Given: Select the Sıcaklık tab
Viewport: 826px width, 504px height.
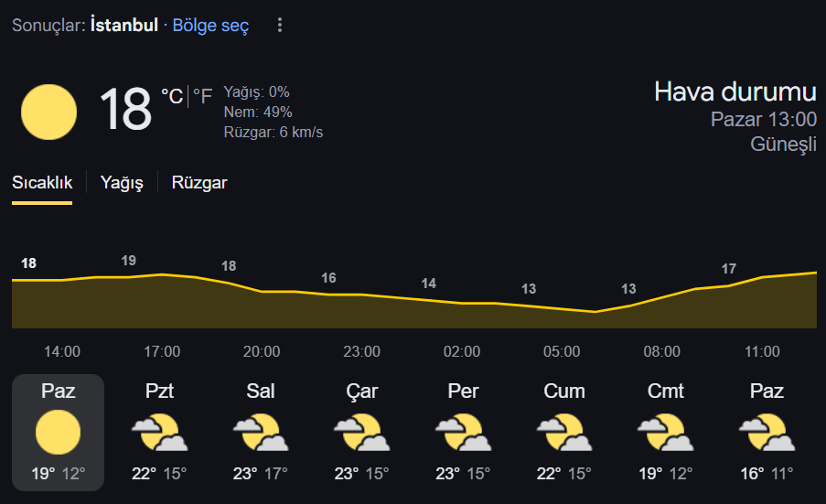Looking at the screenshot, I should [42, 183].
